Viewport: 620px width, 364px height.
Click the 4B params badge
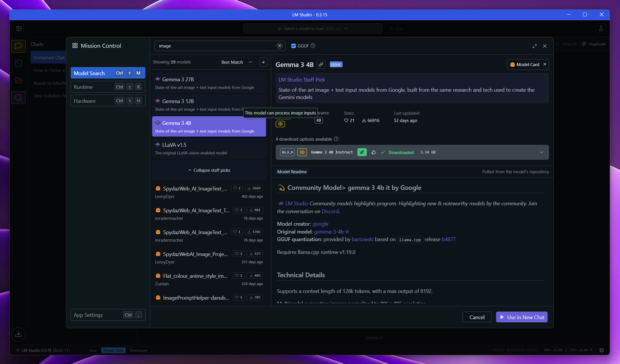(x=319, y=121)
